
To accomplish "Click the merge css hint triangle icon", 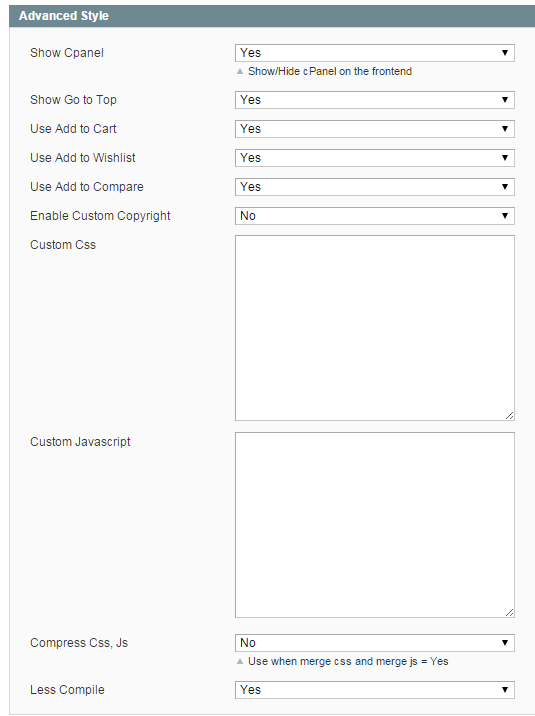I will click(240, 661).
